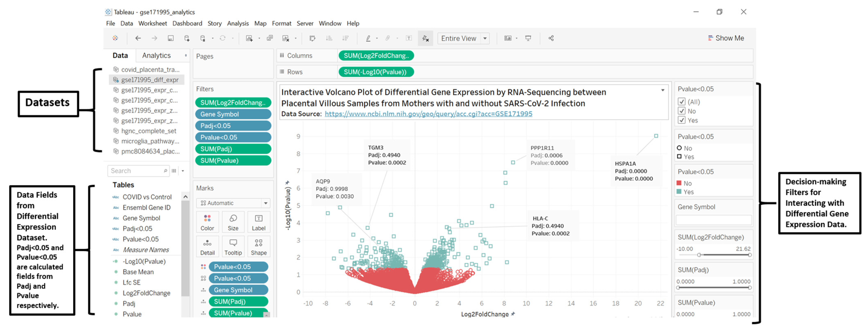The image size is (868, 333).
Task: Switch to the Analytics tab
Action: (x=156, y=55)
